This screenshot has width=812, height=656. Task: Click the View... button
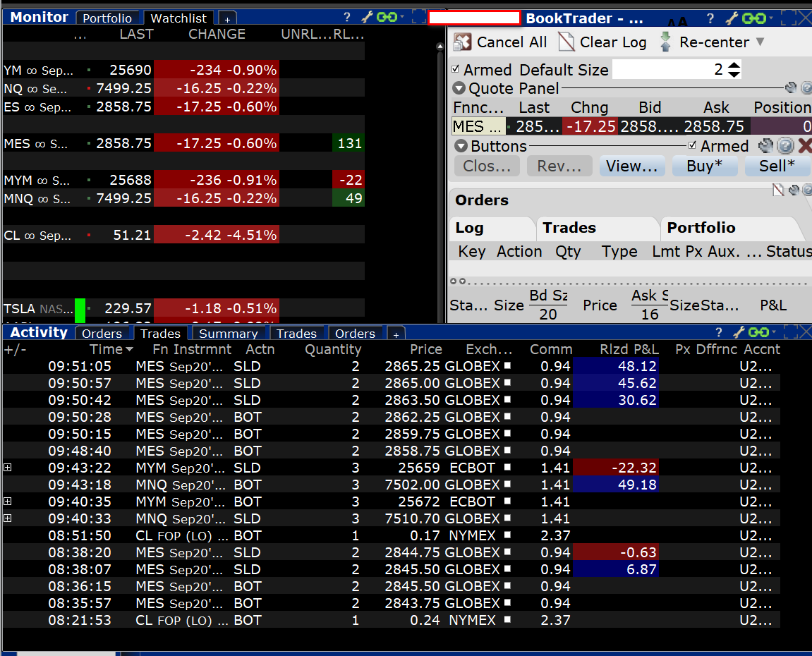[x=632, y=166]
